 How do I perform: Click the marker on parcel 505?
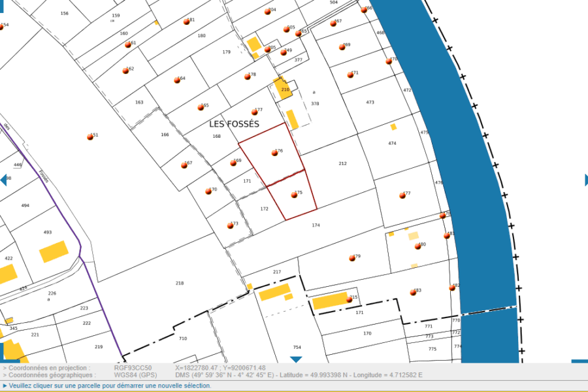point(287,29)
